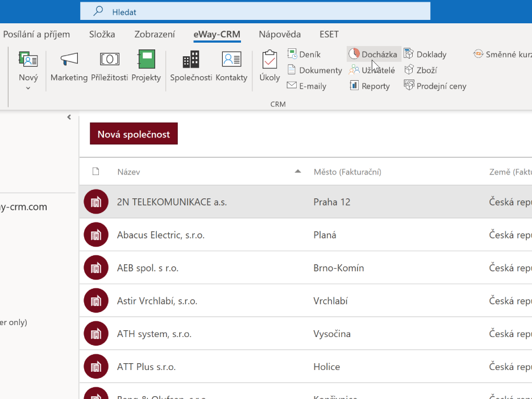Click the Holice city cell

coord(327,367)
